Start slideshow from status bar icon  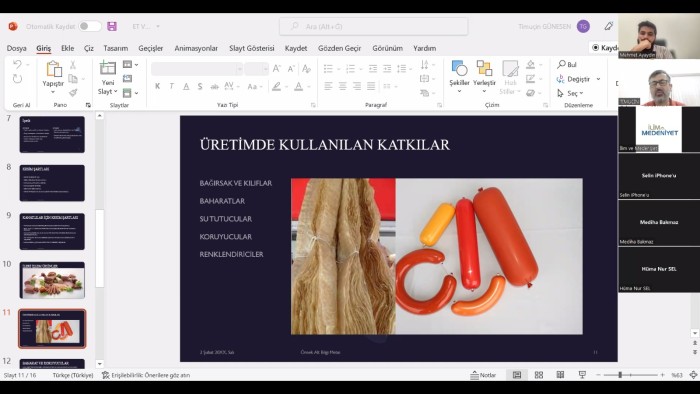[x=582, y=375]
